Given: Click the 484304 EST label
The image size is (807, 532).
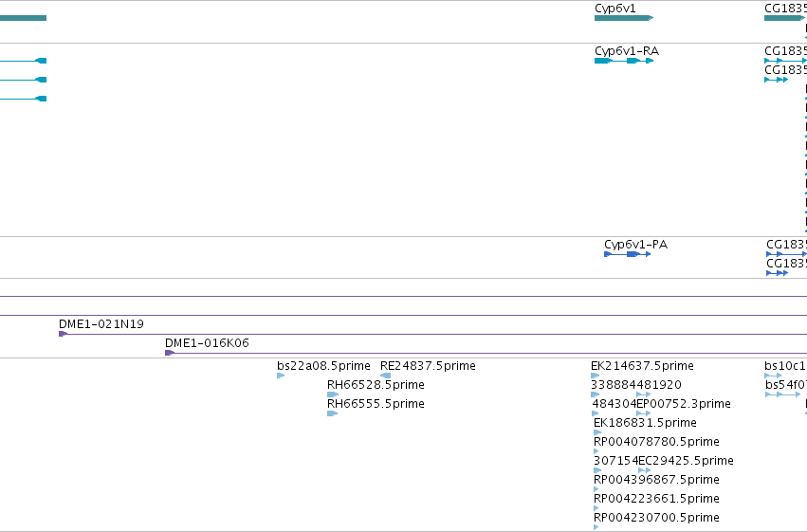Looking at the screenshot, I should pyautogui.click(x=614, y=404).
